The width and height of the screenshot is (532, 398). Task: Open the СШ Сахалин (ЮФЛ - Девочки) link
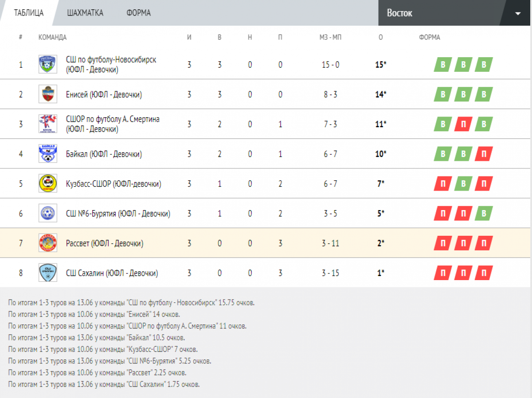tap(112, 273)
